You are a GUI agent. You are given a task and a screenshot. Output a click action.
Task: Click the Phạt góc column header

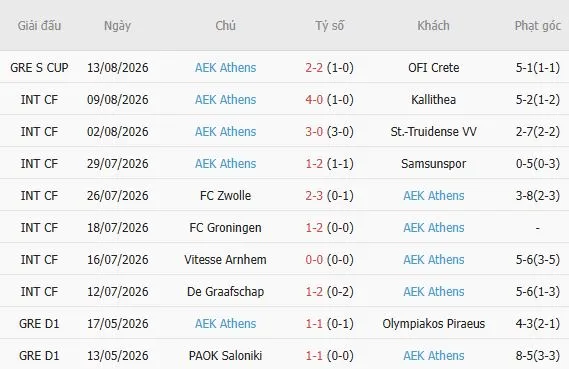click(538, 26)
